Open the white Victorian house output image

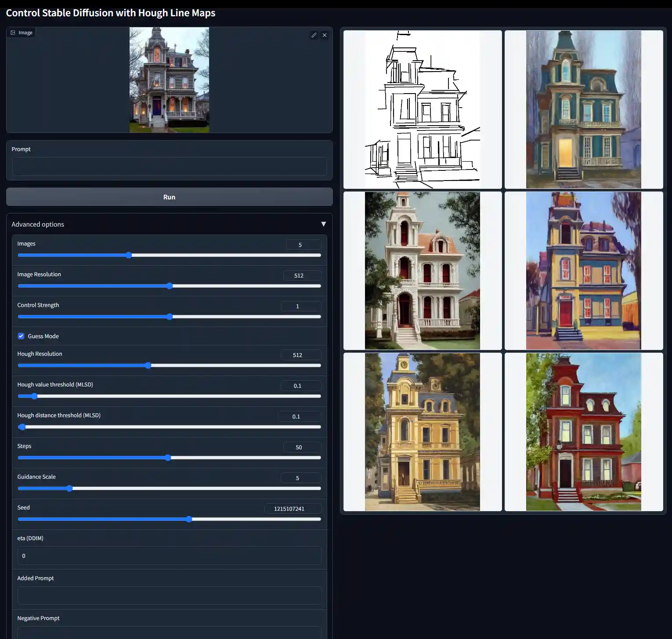tap(422, 271)
